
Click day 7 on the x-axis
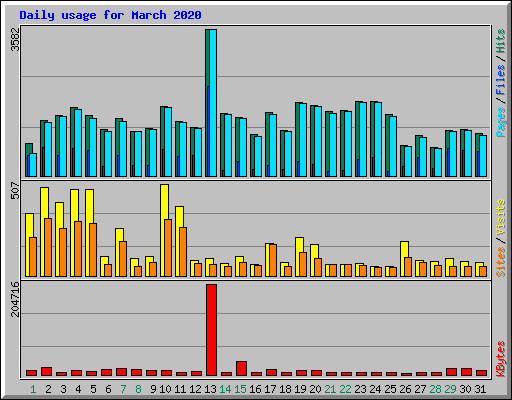[x=123, y=389]
